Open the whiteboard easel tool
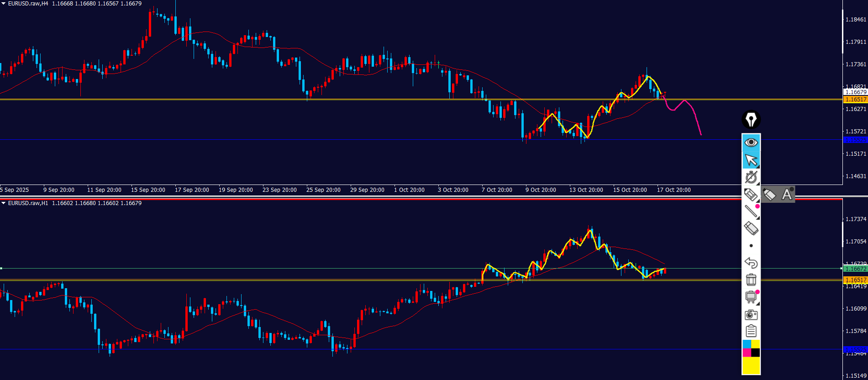This screenshot has height=380, width=868. click(751, 297)
